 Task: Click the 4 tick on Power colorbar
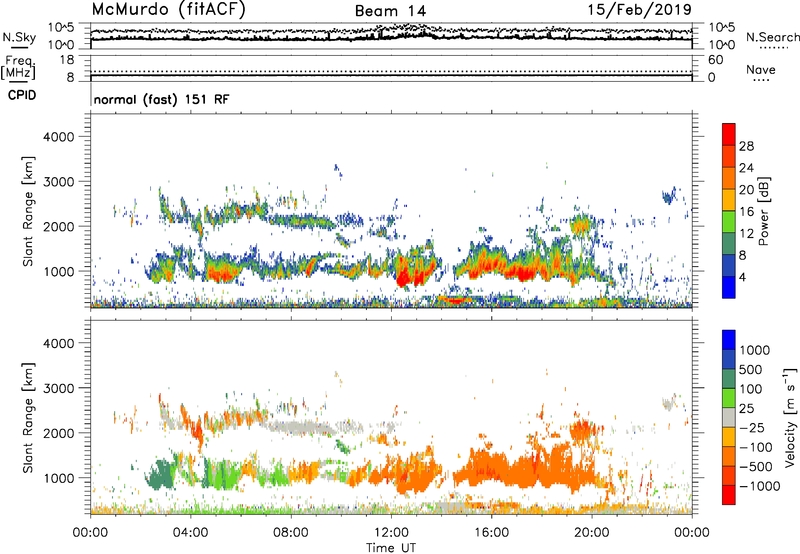click(x=743, y=277)
